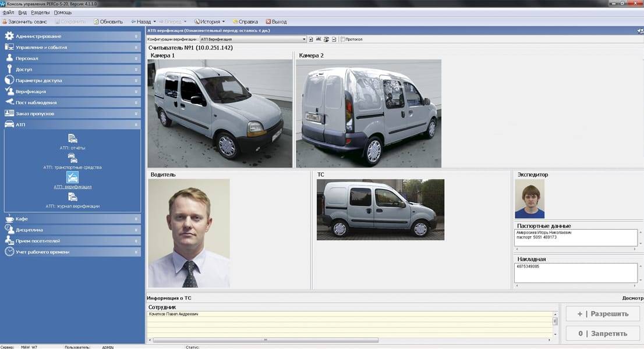The width and height of the screenshot is (644, 349).
Task: Expand the Администрирование sidebar section
Action: coord(72,36)
